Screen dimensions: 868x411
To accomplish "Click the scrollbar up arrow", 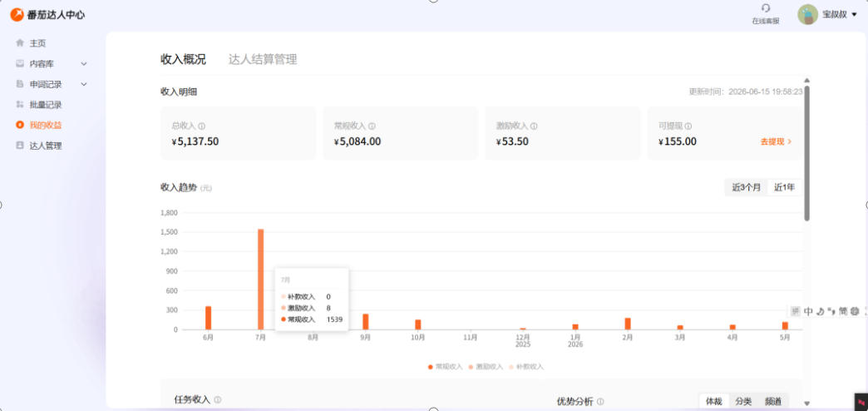I will coord(806,81).
